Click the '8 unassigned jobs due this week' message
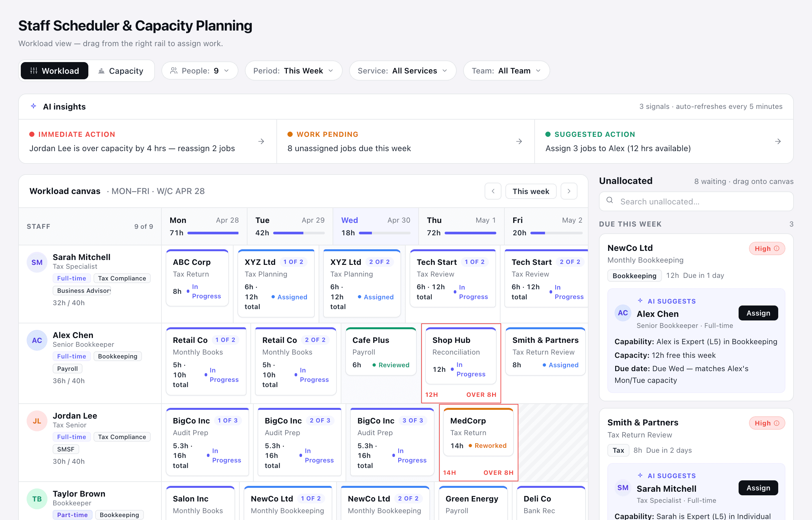Viewport: 812px width, 520px height. click(x=349, y=148)
